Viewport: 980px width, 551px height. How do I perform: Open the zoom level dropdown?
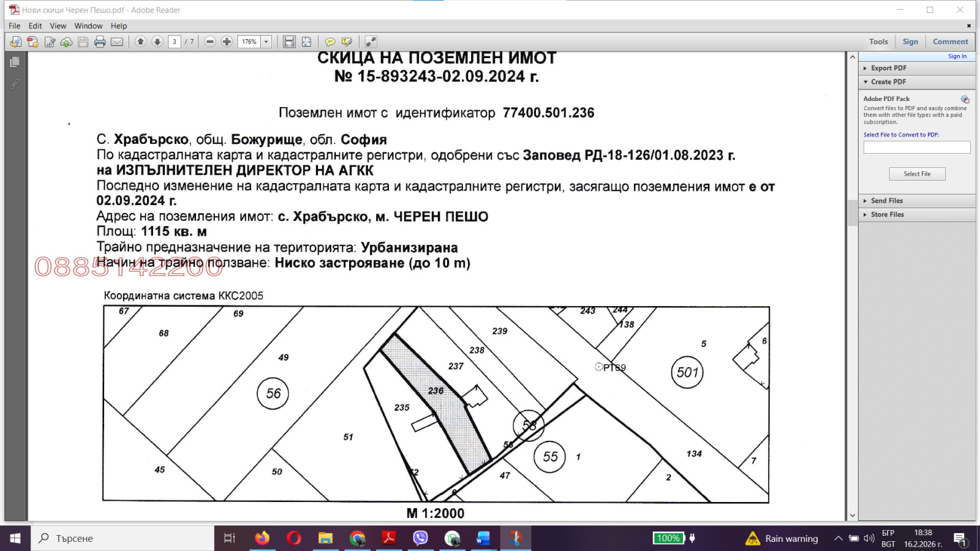coord(266,41)
